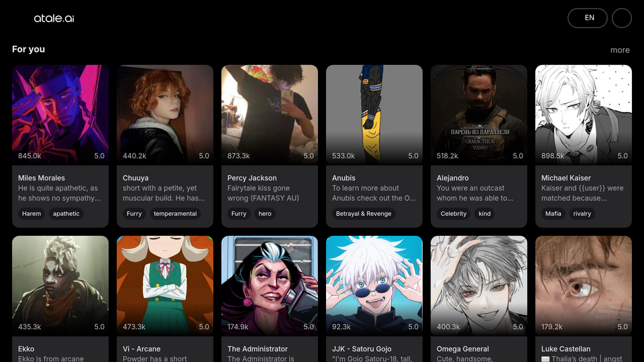Click the 873.3k count on Percy Jackson
The height and width of the screenshot is (362, 644).
point(239,156)
